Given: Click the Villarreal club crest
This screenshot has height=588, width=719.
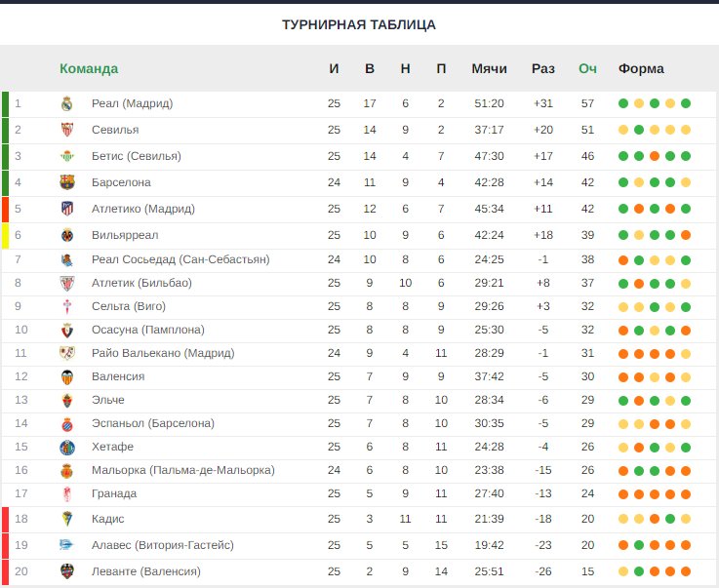Looking at the screenshot, I should click(67, 235).
